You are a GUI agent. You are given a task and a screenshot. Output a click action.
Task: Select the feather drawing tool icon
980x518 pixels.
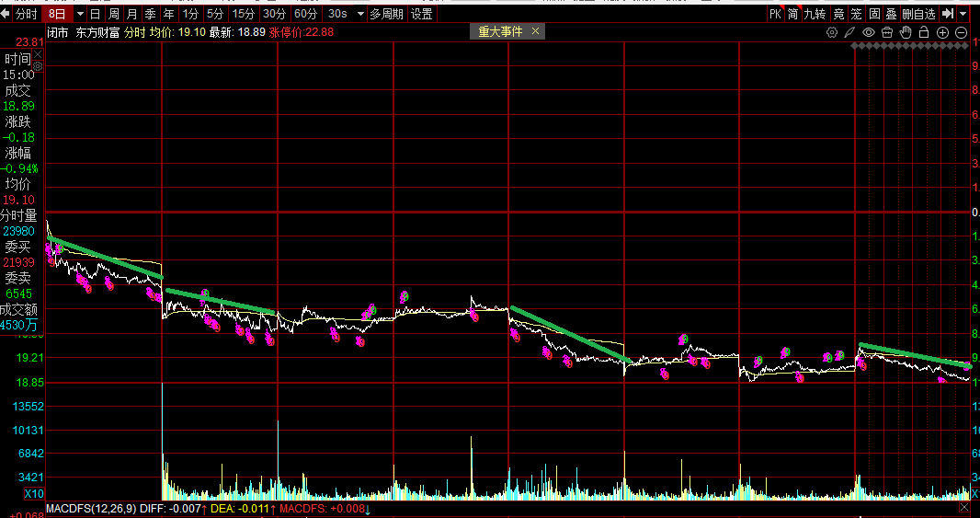[849, 32]
